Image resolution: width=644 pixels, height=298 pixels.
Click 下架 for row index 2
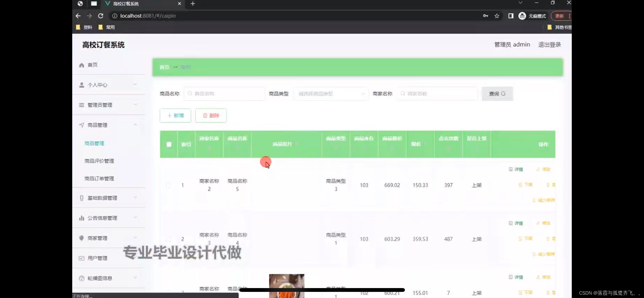(525, 239)
